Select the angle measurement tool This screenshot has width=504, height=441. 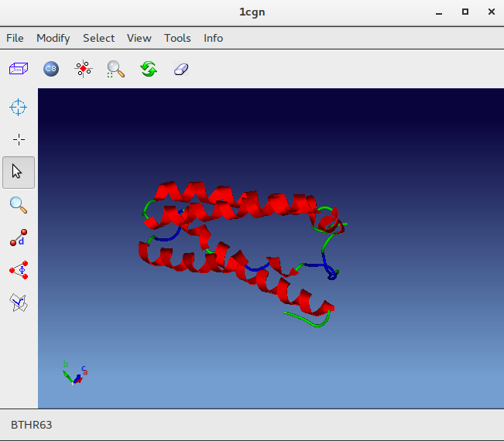click(19, 270)
